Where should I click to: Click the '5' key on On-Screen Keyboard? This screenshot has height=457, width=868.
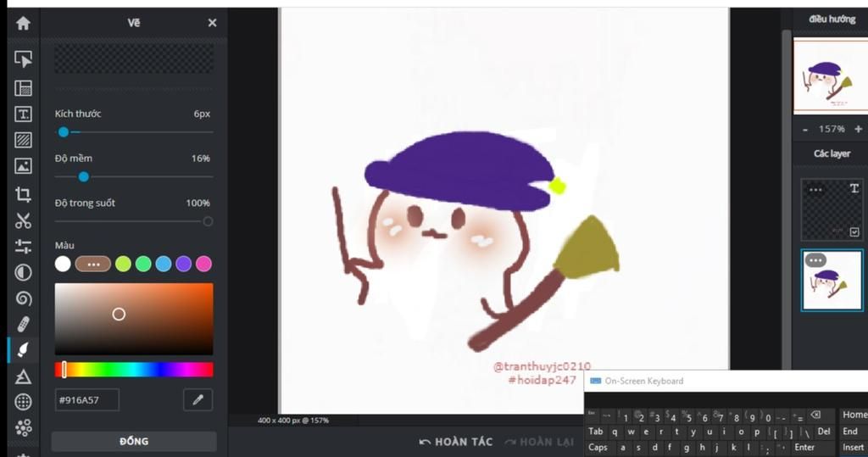688,416
